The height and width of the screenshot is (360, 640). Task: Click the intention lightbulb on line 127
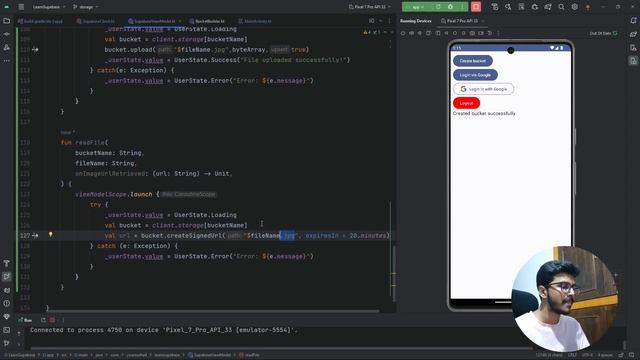click(x=51, y=235)
